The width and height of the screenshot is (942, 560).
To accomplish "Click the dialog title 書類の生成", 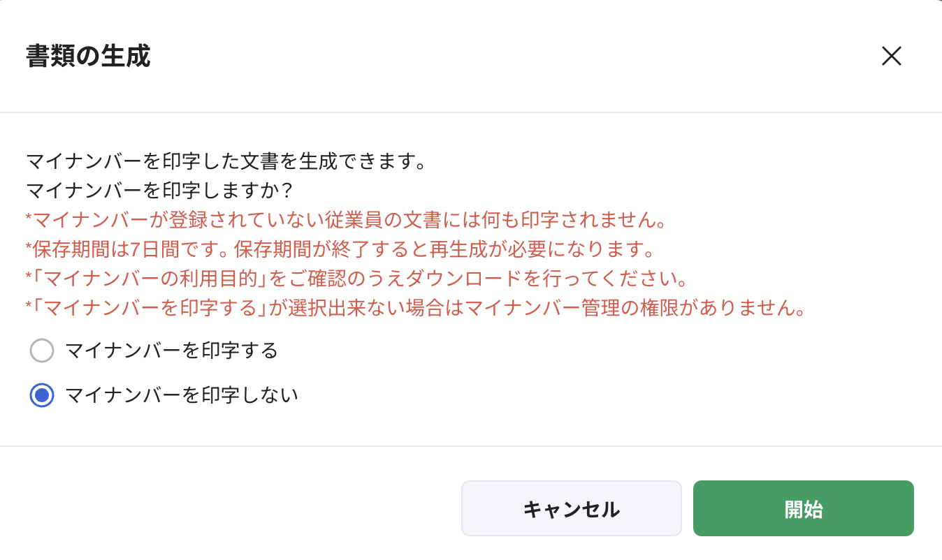I will tap(87, 56).
